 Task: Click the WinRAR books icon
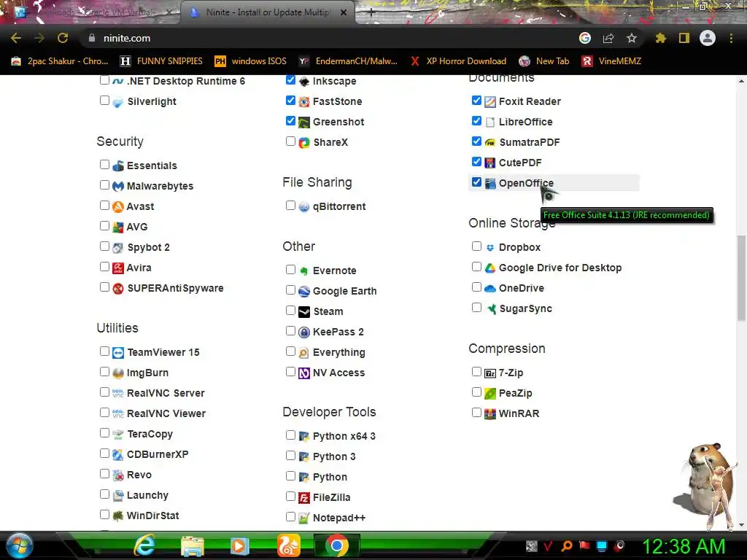[489, 414]
